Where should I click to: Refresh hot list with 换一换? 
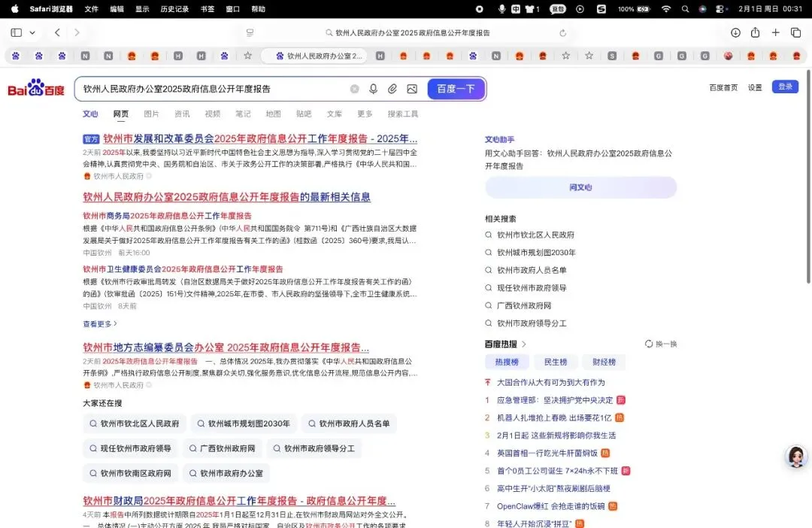coord(661,344)
